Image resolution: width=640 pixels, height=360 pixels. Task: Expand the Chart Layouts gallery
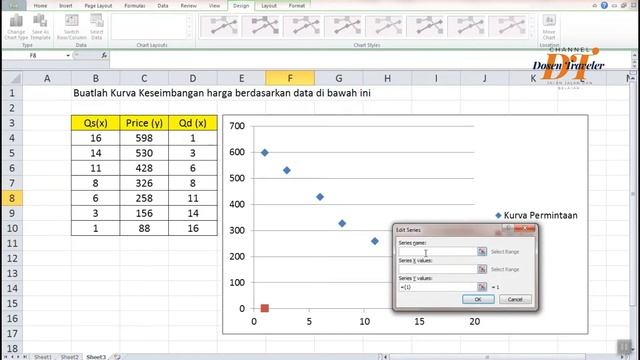[x=189, y=36]
